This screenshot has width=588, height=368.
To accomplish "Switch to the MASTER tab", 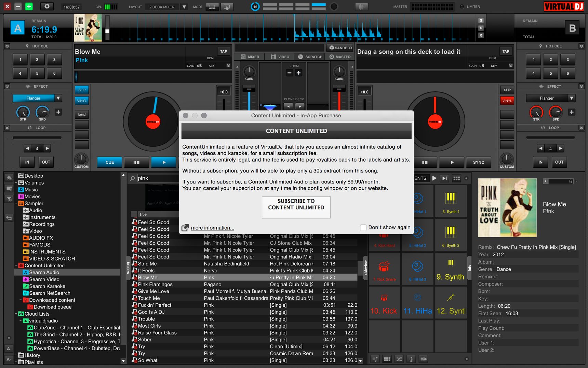I will (x=340, y=57).
